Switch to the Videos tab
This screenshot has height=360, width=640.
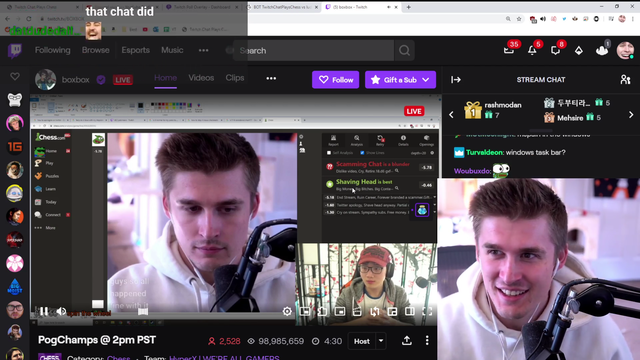click(201, 78)
